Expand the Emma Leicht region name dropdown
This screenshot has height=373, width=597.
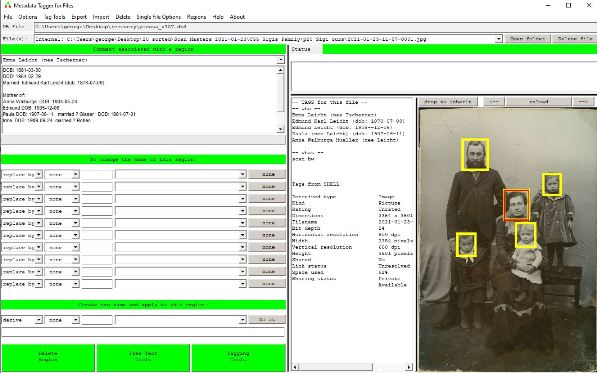(281, 60)
